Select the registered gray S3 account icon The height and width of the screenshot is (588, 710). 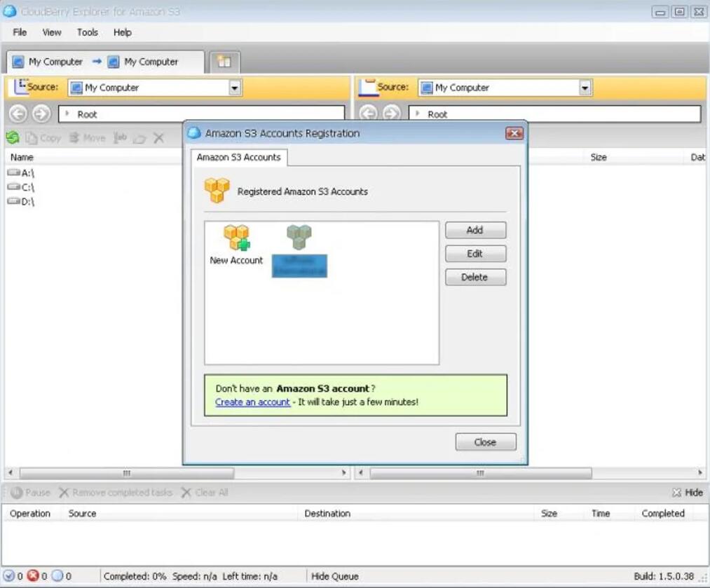(299, 238)
